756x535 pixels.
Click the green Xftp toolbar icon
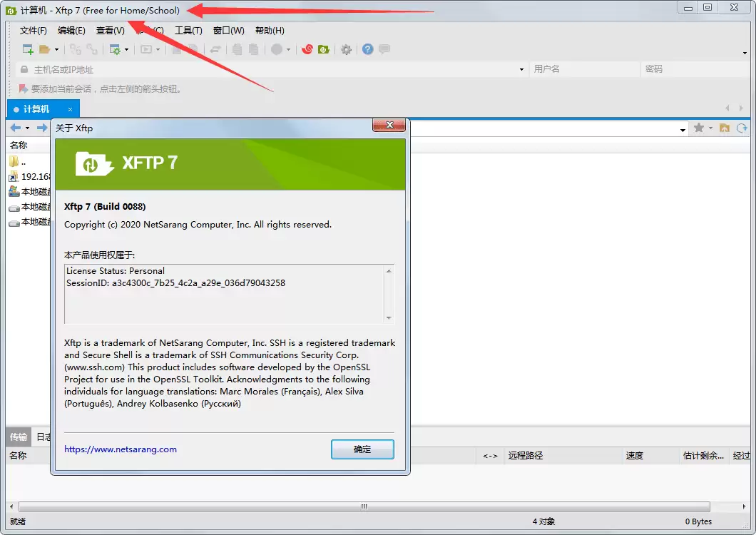pyautogui.click(x=324, y=49)
